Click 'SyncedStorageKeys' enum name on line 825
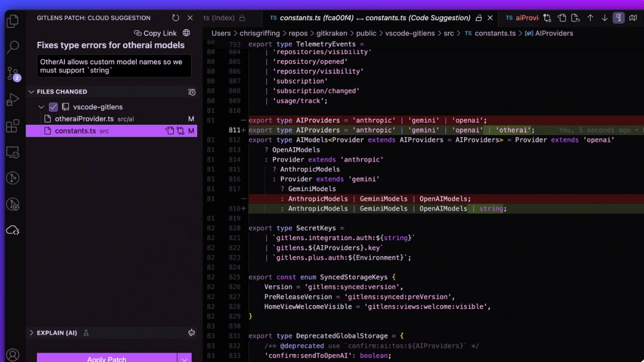Viewport: 644px width, 362px height. pos(354,277)
